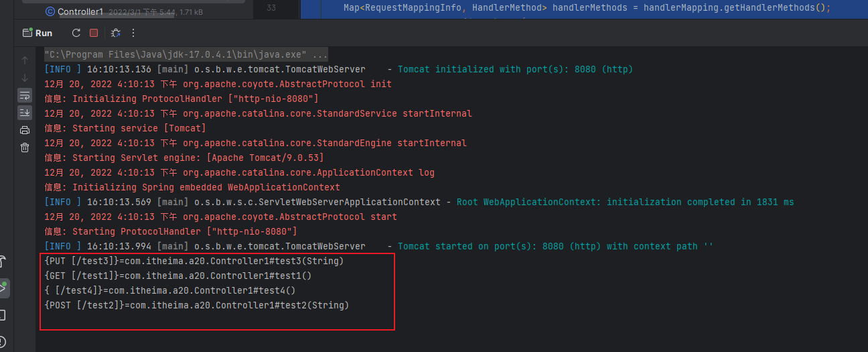The image size is (868, 352).
Task: Open the Terminal tool window sidebar icon
Action: (x=3, y=315)
